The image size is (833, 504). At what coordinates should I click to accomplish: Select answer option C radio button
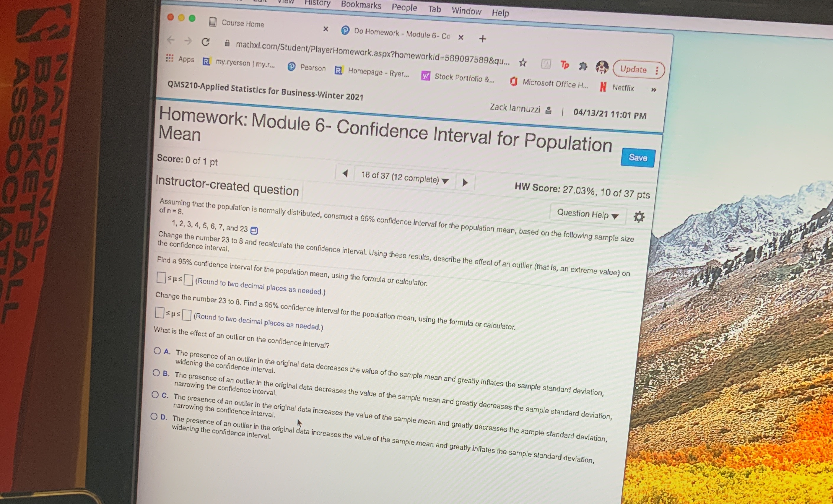pos(155,394)
